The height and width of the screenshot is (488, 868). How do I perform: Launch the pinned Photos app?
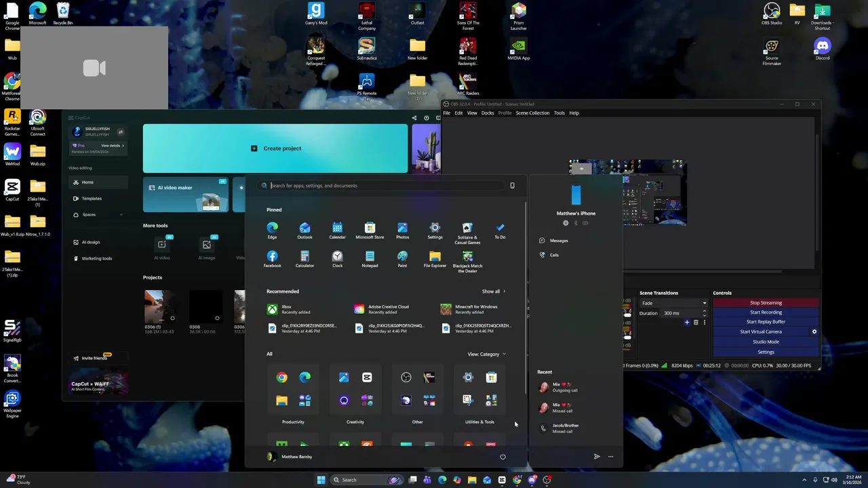[402, 230]
